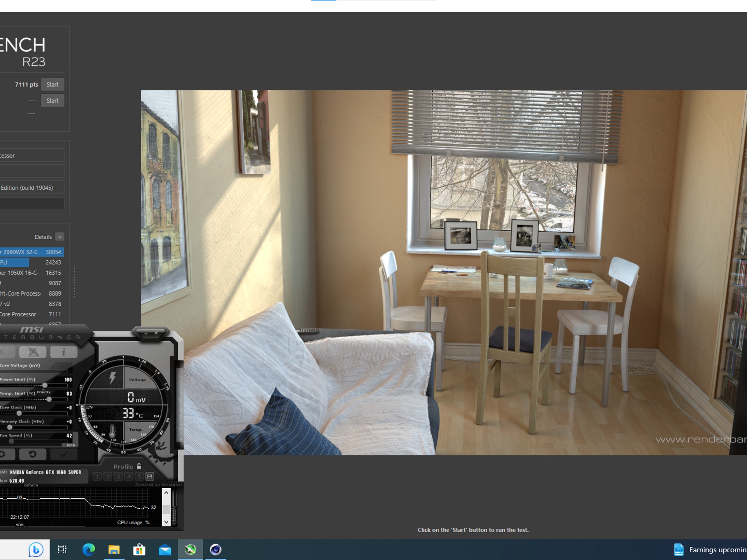The width and height of the screenshot is (747, 560).
Task: Start the test scoring 7111 pts
Action: [53, 85]
